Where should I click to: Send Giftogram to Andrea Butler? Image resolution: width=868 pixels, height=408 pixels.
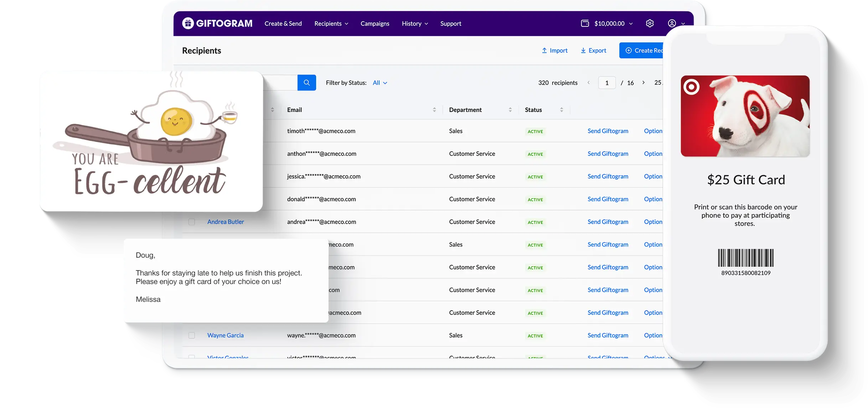[x=608, y=222]
